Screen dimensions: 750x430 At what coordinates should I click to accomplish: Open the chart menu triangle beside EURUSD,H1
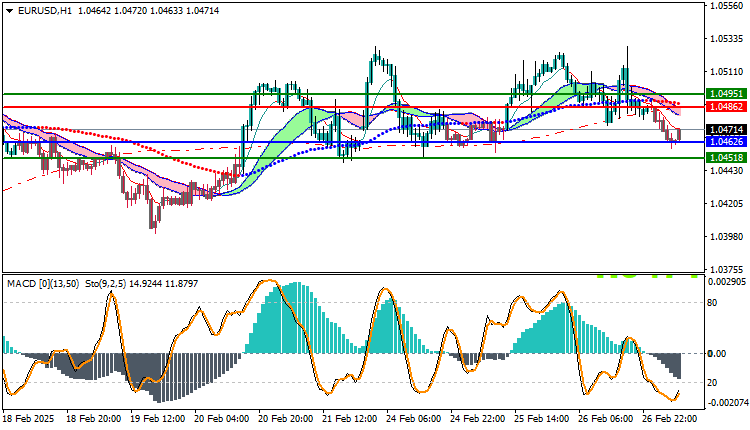(x=10, y=11)
